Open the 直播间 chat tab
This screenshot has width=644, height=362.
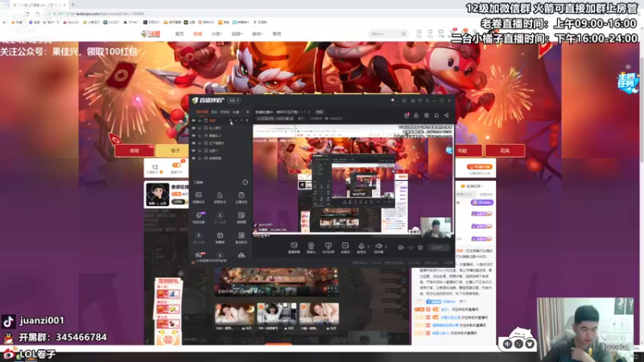click(473, 186)
